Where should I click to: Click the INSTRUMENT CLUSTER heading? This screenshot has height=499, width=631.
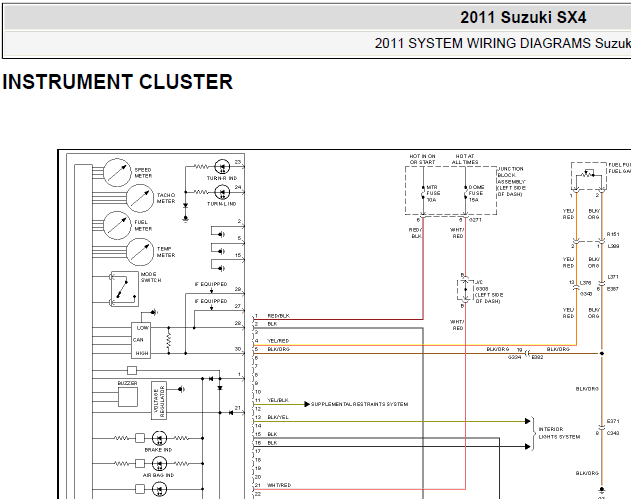tap(118, 82)
